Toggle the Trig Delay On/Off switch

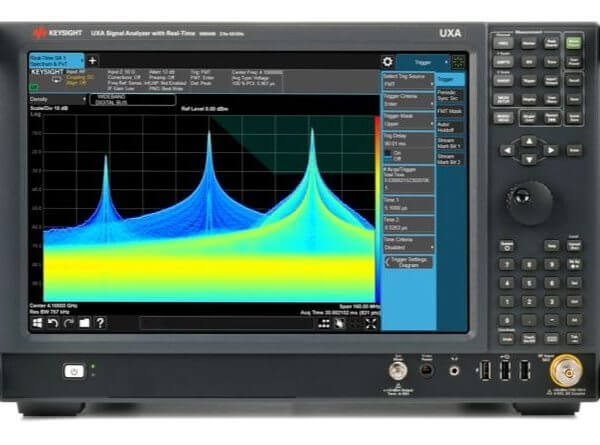[388, 155]
